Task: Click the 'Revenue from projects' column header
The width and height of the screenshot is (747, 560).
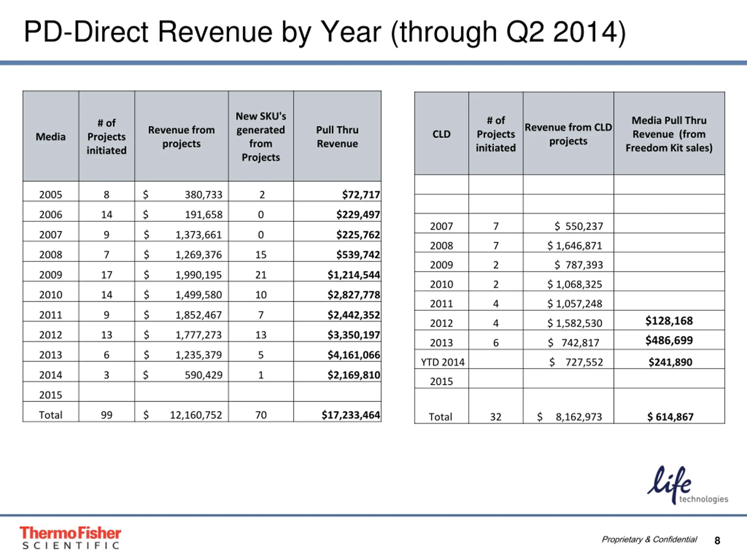Action: pos(181,136)
